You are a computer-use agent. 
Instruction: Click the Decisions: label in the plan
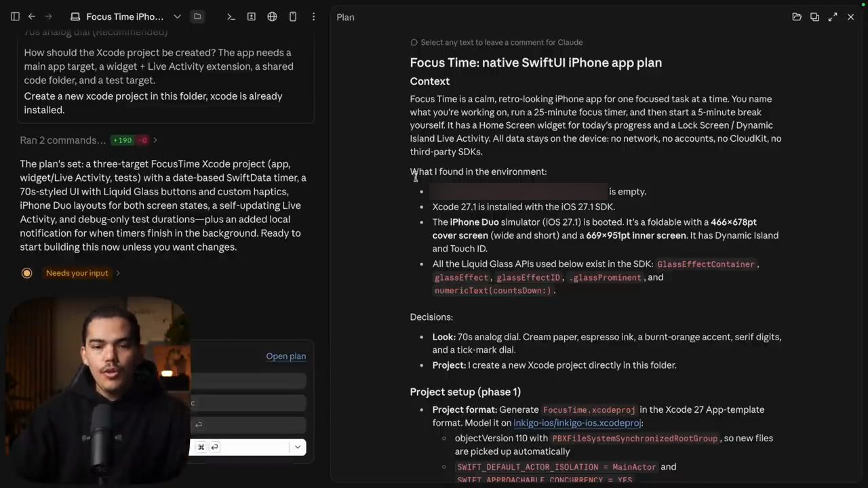[x=431, y=317]
